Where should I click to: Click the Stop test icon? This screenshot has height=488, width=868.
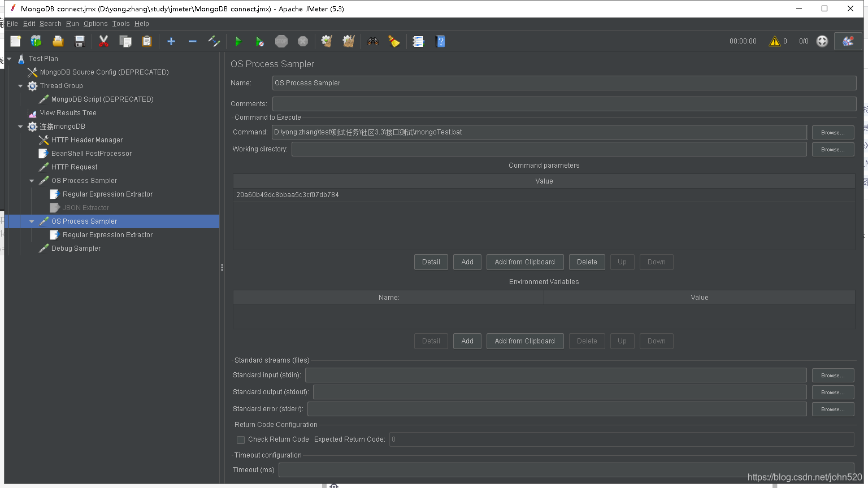point(281,41)
